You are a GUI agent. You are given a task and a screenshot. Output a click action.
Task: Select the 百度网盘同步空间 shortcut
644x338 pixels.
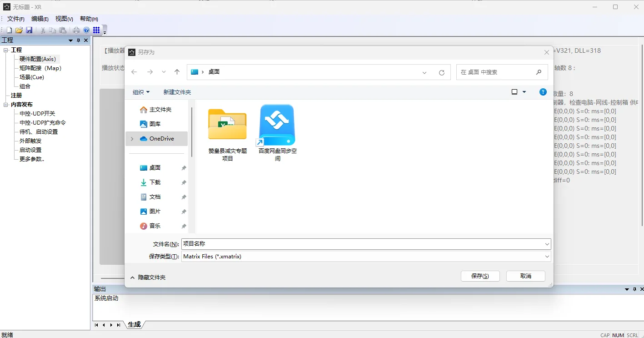[277, 132]
